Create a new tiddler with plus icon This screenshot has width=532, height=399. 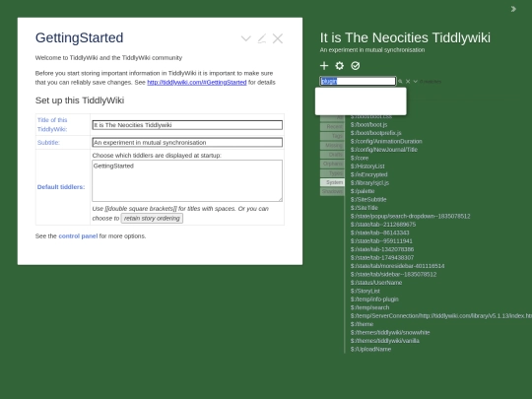(324, 65)
